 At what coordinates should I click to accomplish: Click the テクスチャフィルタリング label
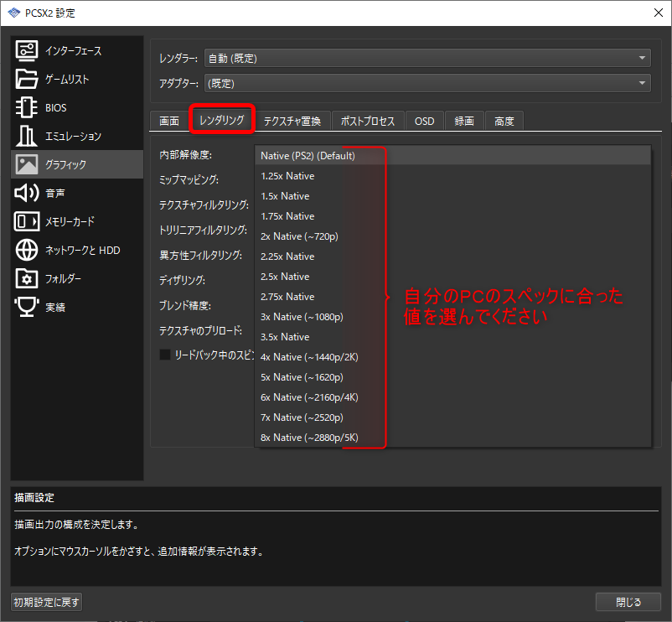point(204,205)
